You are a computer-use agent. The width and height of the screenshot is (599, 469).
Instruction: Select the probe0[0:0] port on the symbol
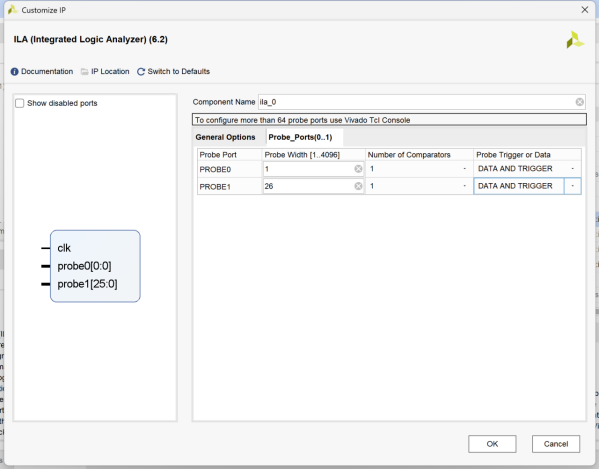(84, 266)
